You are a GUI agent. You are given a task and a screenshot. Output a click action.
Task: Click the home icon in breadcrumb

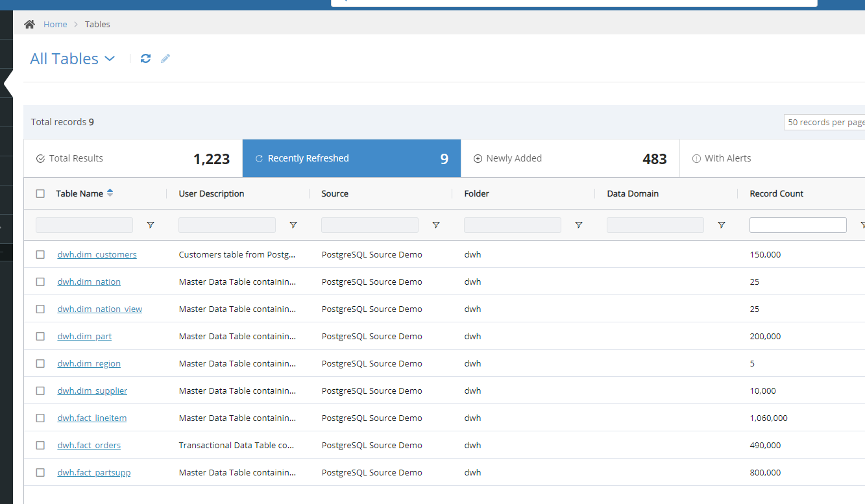coord(29,24)
